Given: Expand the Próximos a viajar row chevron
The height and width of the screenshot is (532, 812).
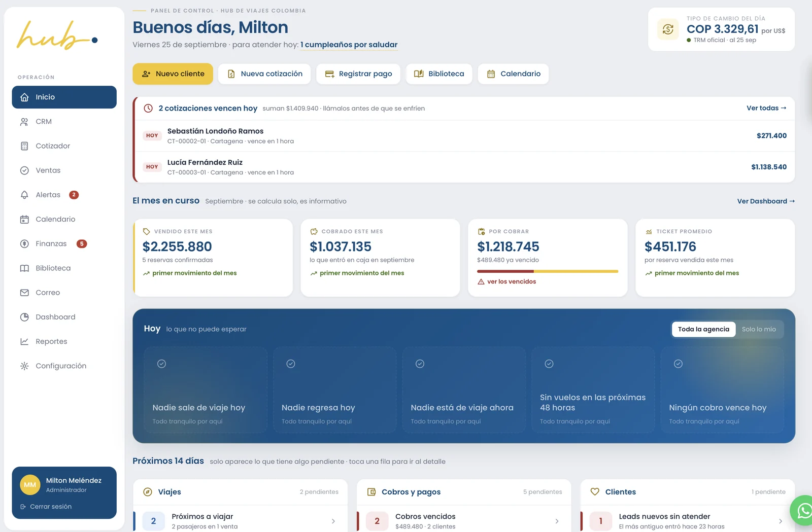Looking at the screenshot, I should tap(333, 521).
